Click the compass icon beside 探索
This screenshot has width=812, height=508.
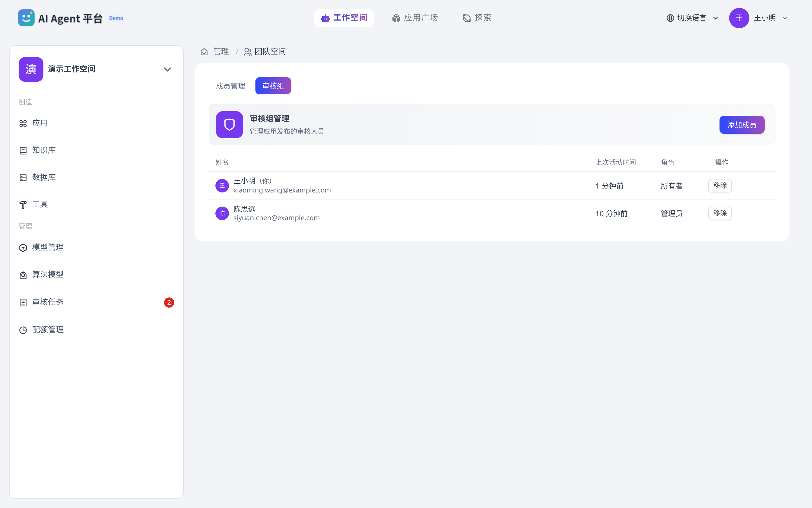467,18
